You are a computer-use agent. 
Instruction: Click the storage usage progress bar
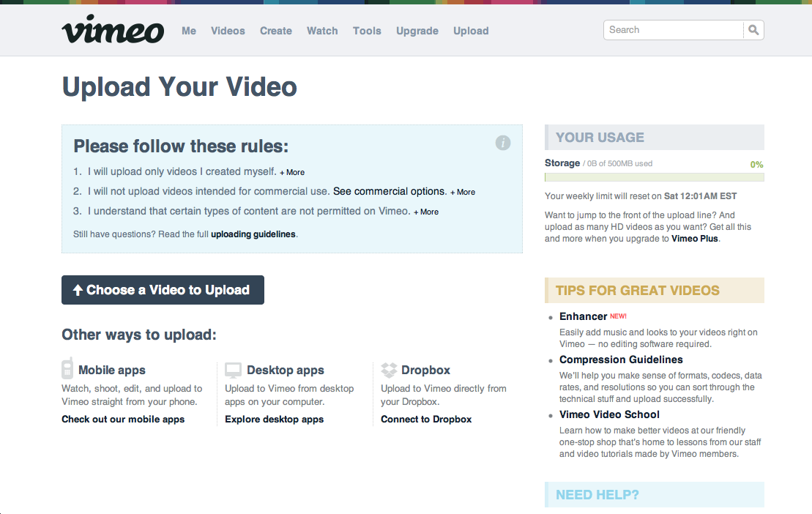point(654,177)
